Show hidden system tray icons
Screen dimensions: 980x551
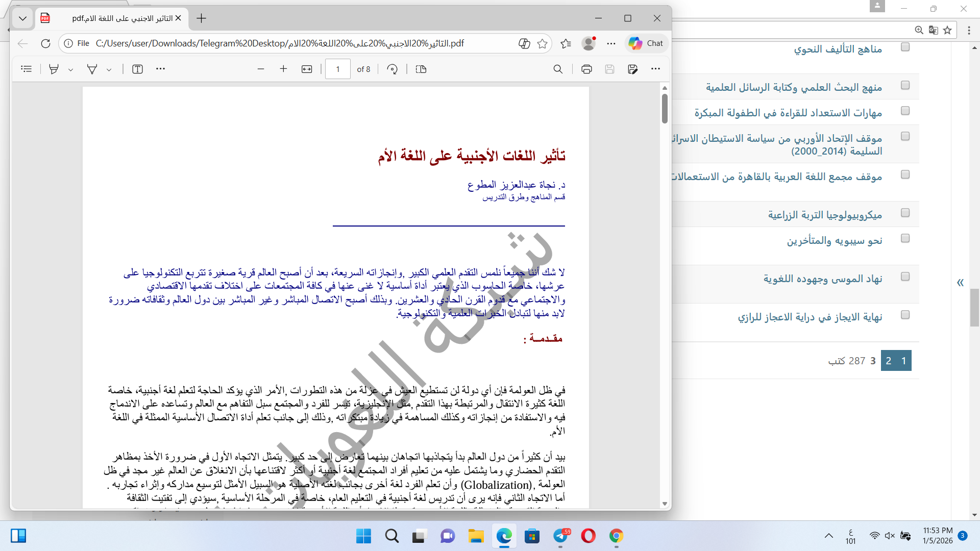pyautogui.click(x=828, y=536)
